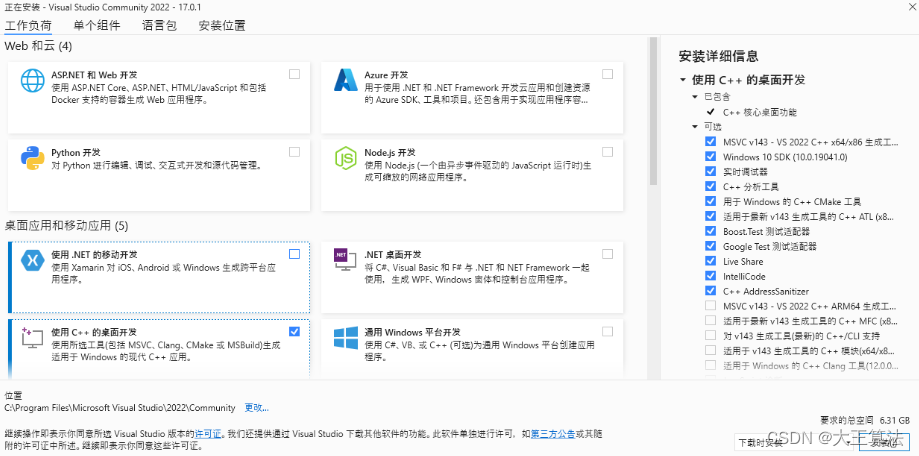Click the Node.js hexagon icon
The width and height of the screenshot is (919, 456).
tap(346, 158)
